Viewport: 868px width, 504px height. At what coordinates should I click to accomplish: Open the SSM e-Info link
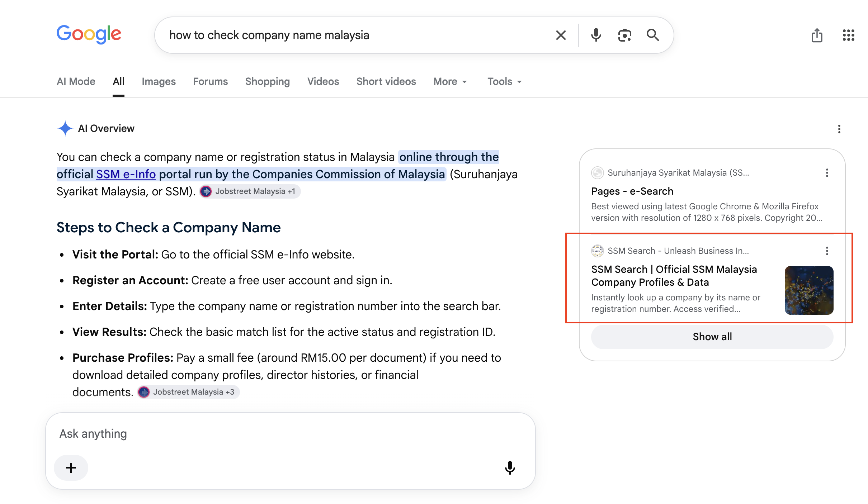[x=126, y=174]
